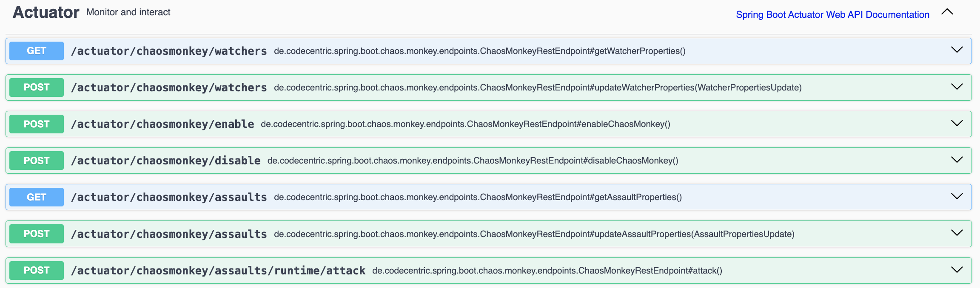980x288 pixels.
Task: Click the updateAssaultProperties(AssaultPropertiesUpdate) description
Action: 534,234
